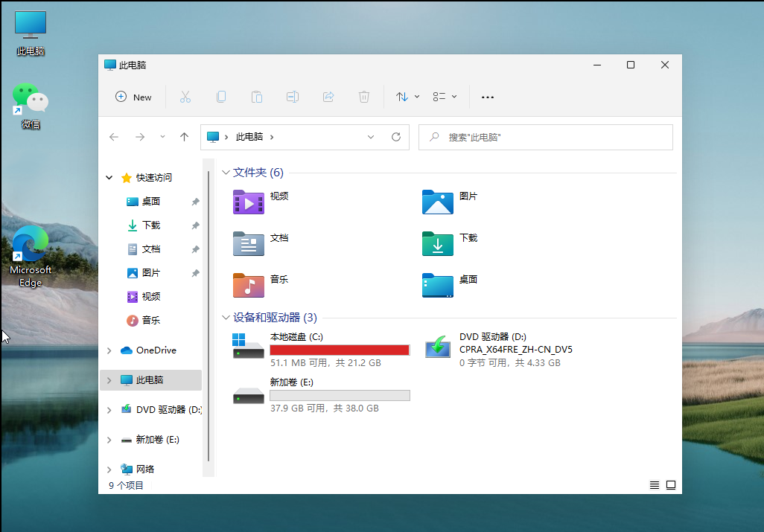Select the Rename icon
This screenshot has width=764, height=532.
pyautogui.click(x=293, y=97)
